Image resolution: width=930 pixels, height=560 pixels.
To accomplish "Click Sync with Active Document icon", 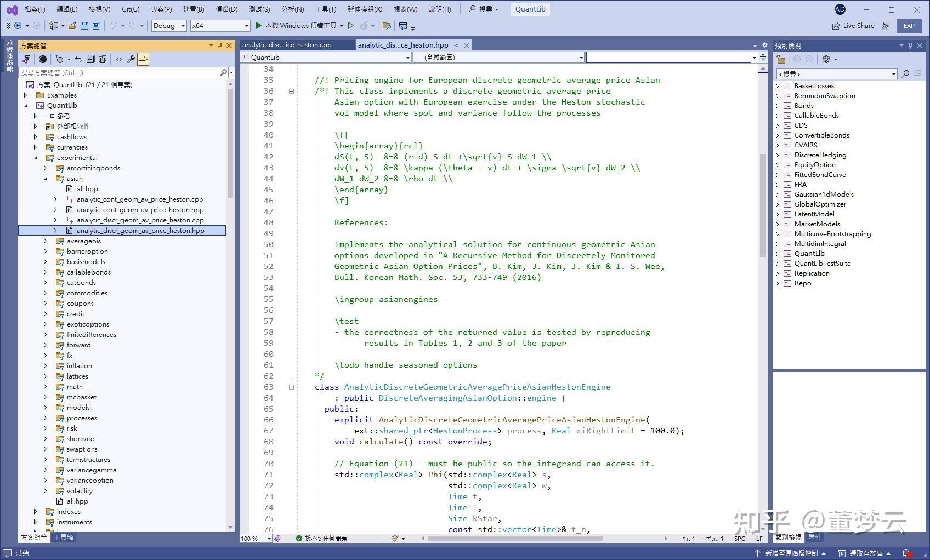I will [78, 59].
